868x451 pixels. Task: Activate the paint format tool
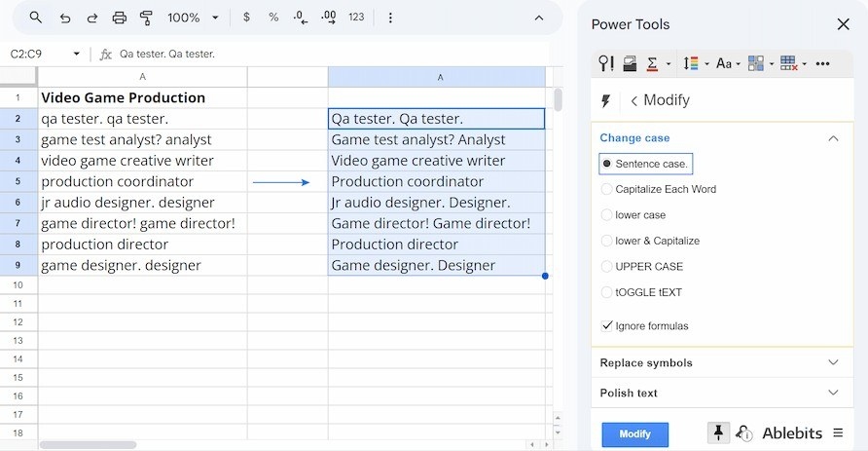(x=146, y=18)
